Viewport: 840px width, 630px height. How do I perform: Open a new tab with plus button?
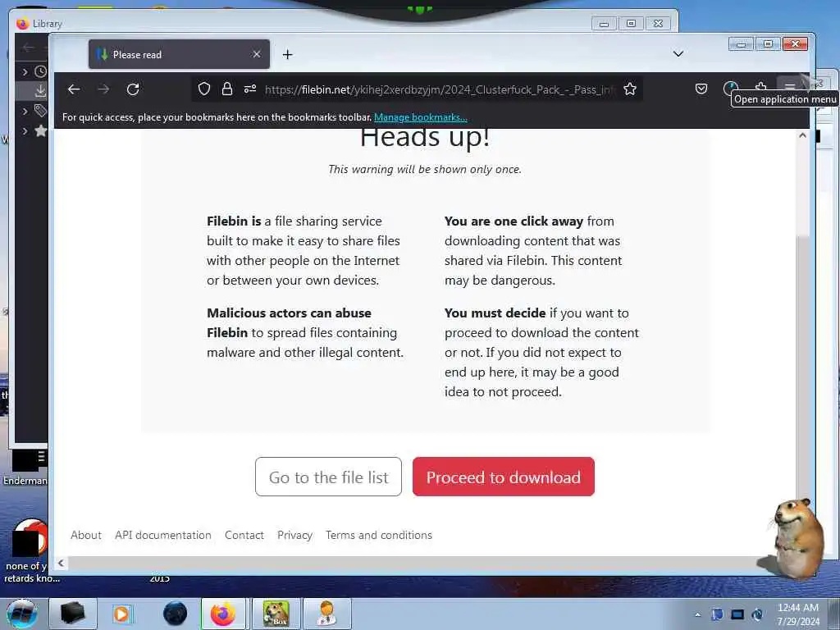coord(288,55)
